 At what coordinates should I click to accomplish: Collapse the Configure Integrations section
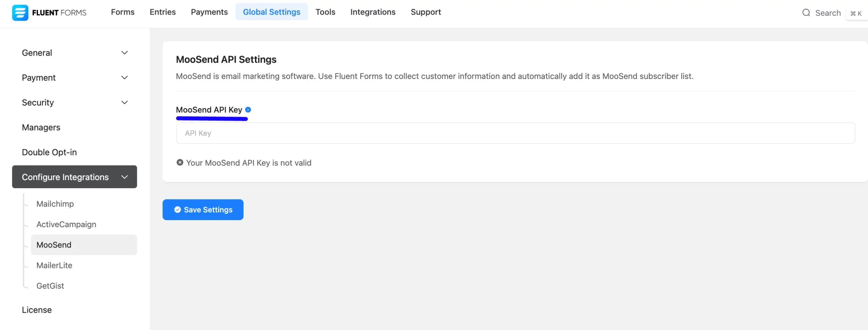click(x=75, y=177)
